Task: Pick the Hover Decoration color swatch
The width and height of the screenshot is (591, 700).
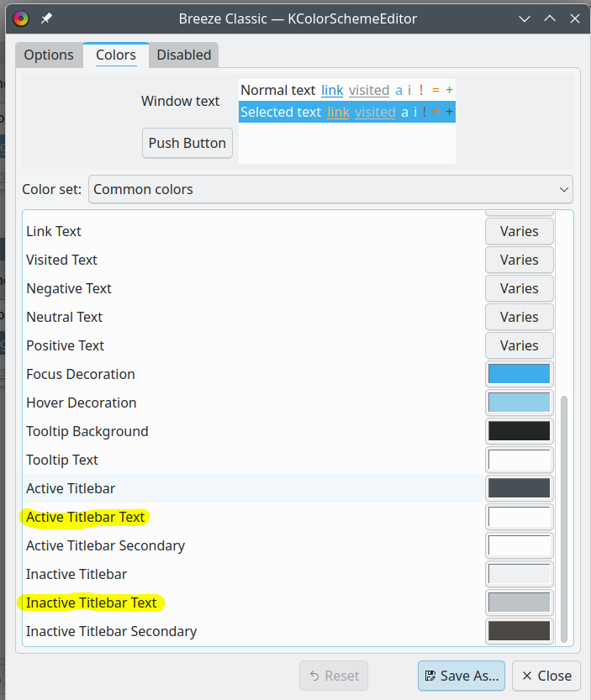Action: (x=520, y=403)
